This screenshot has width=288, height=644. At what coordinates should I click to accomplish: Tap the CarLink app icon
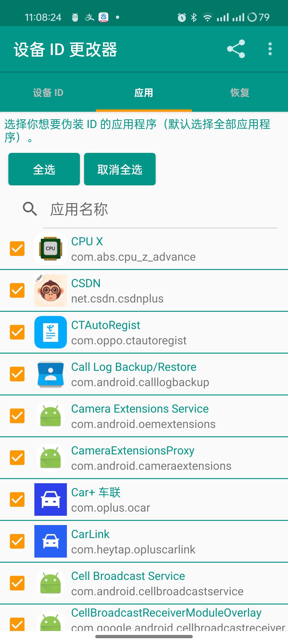[x=50, y=541]
